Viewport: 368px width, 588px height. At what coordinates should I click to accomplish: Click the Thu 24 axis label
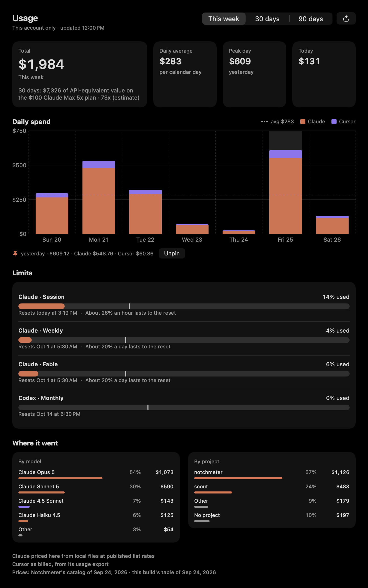239,240
